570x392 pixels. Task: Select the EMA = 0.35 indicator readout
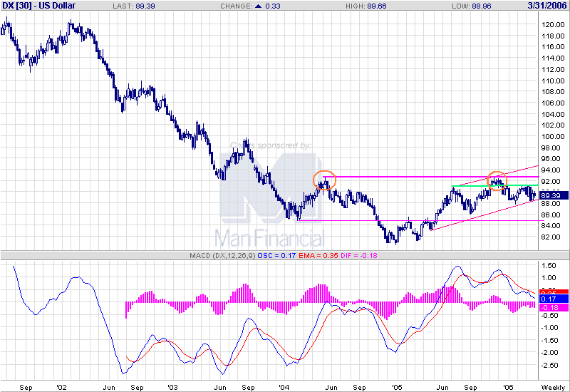pyautogui.click(x=318, y=256)
